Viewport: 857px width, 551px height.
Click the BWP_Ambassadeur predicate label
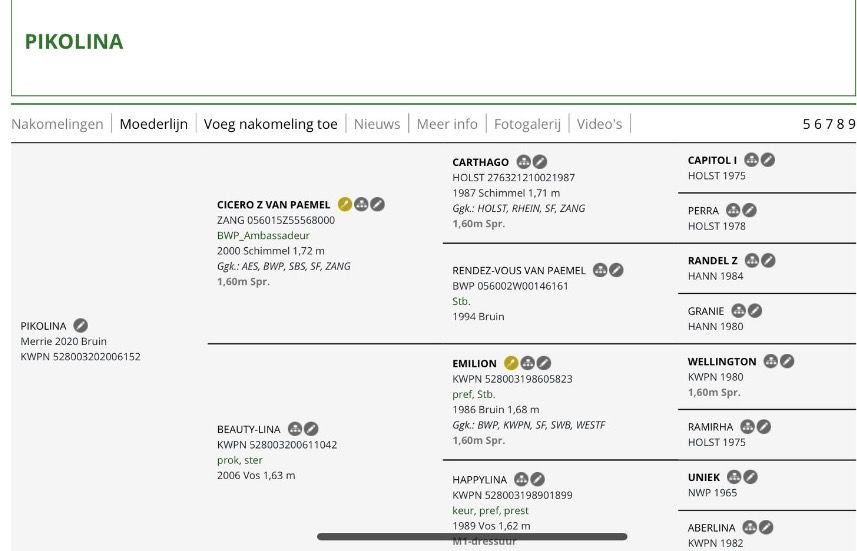point(263,236)
